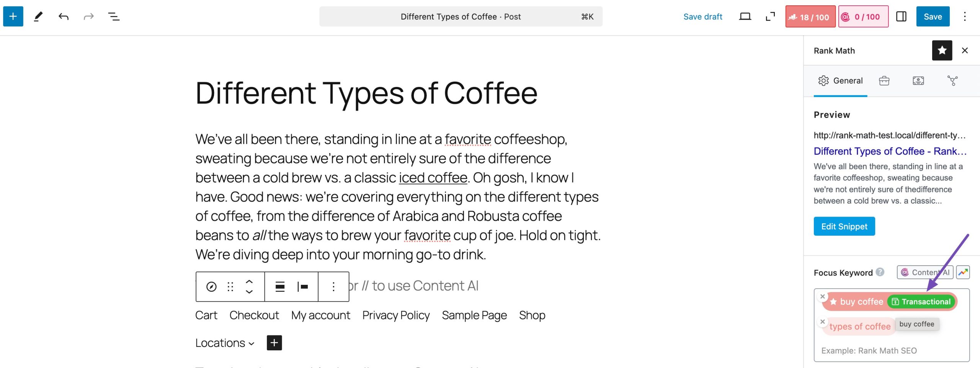Click the focus keyword input field
Image resolution: width=980 pixels, height=368 pixels.
coord(891,350)
